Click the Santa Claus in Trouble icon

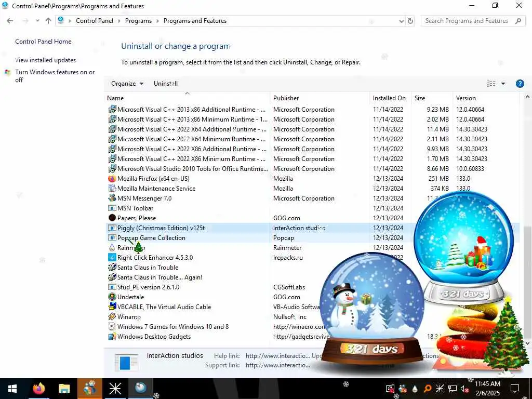click(112, 268)
